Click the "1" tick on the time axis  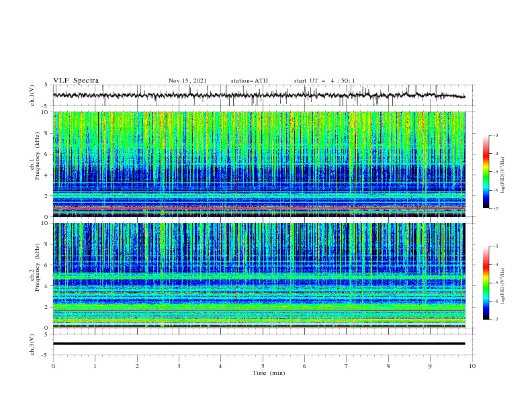(95, 366)
